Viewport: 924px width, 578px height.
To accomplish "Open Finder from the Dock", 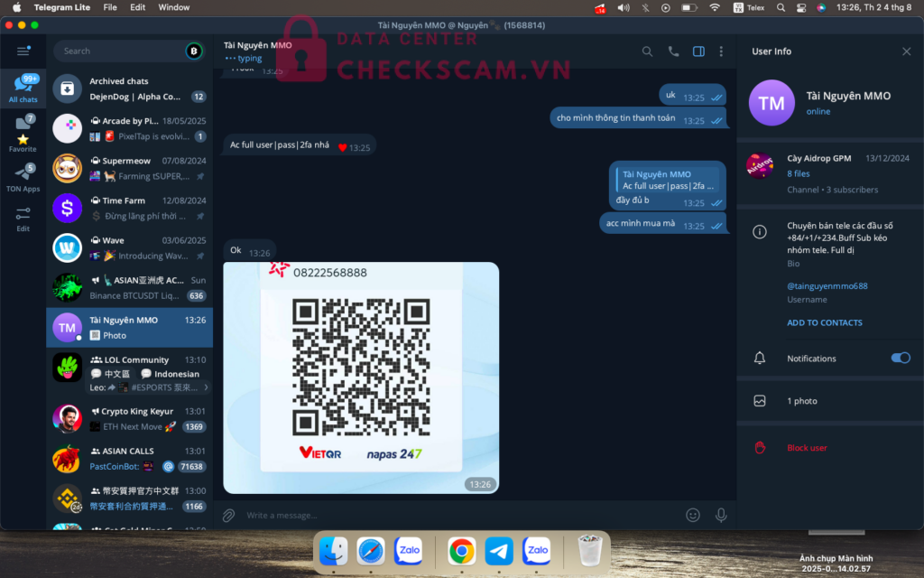I will [334, 551].
